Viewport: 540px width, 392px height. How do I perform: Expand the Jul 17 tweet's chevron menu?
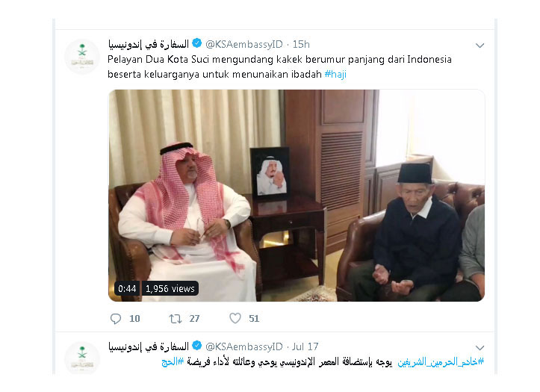click(480, 348)
